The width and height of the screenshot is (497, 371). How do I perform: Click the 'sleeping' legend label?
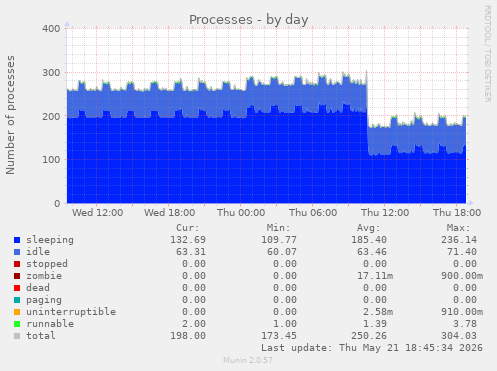50,240
